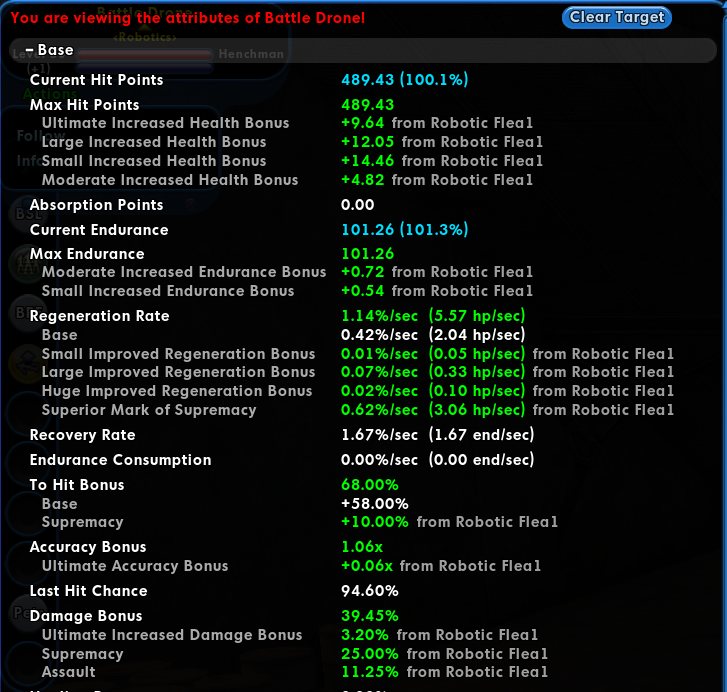Select the Assault damage bonus row
The image size is (727, 692).
click(295, 672)
